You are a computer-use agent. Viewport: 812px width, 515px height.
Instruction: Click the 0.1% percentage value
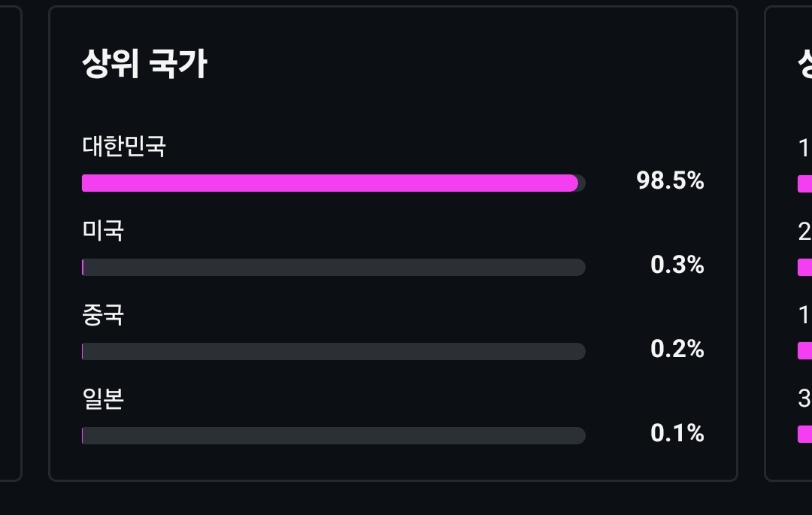pos(677,433)
